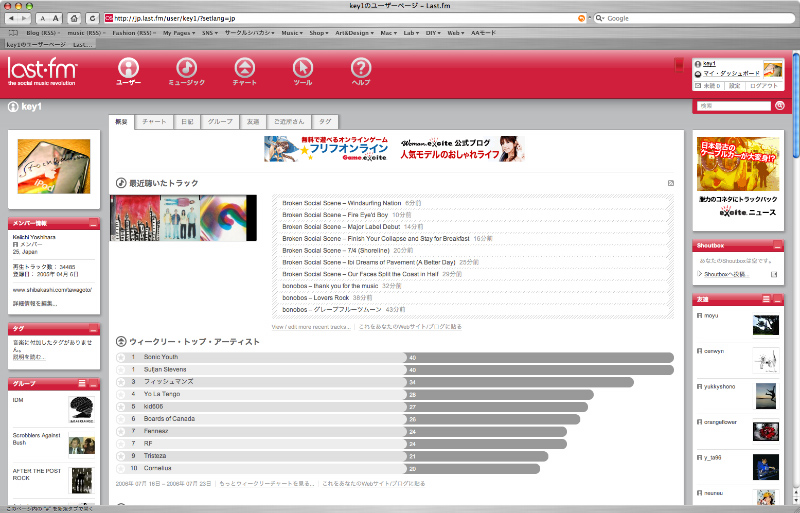Click the star icon beside Yo La Tengo
The image size is (800, 513).
tap(121, 394)
